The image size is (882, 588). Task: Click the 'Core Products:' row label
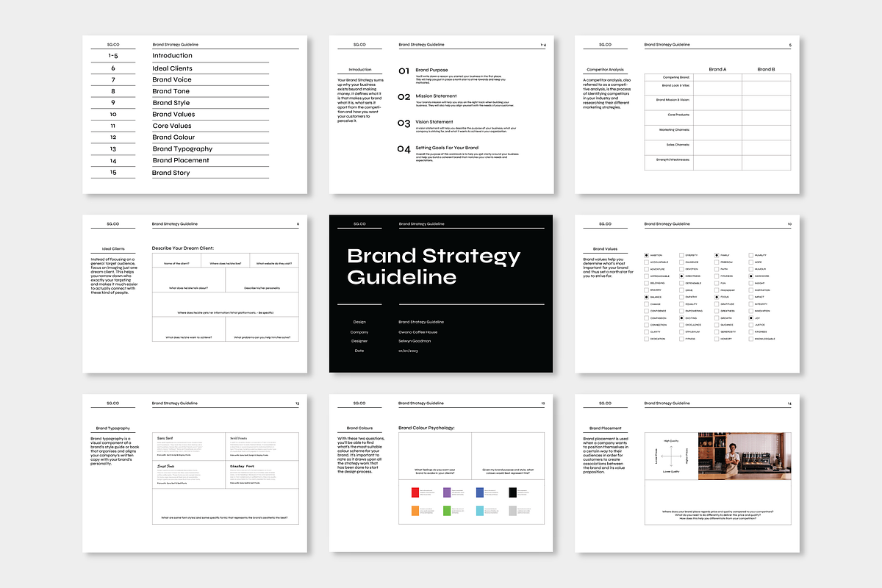tap(678, 115)
